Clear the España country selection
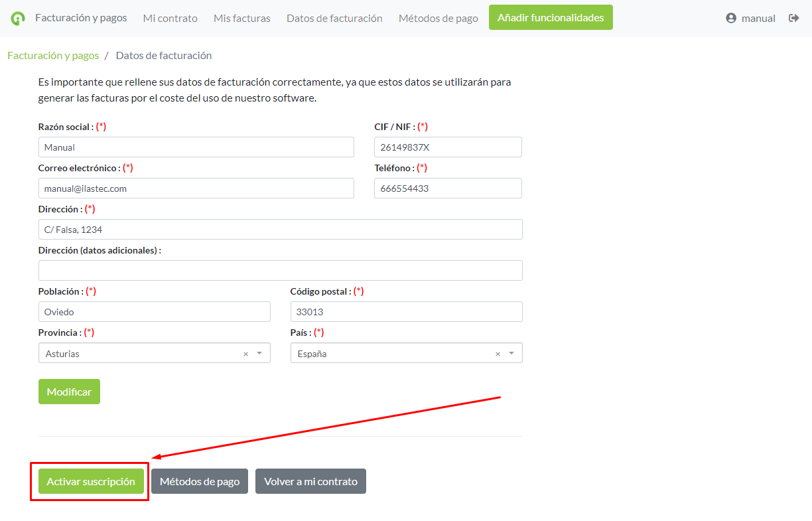This screenshot has width=812, height=521. point(498,354)
